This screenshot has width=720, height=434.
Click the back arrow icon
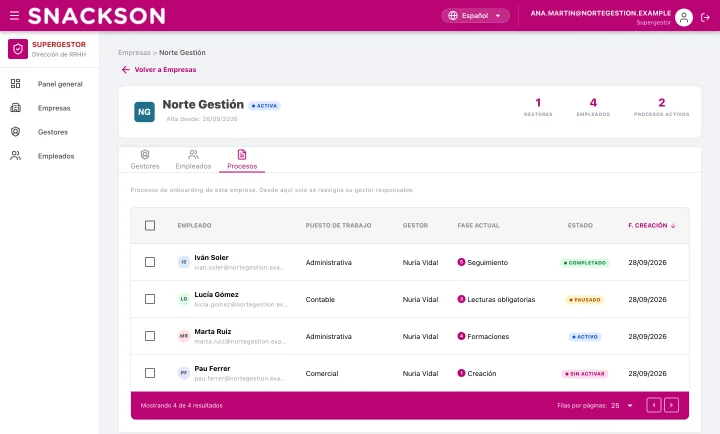(125, 69)
